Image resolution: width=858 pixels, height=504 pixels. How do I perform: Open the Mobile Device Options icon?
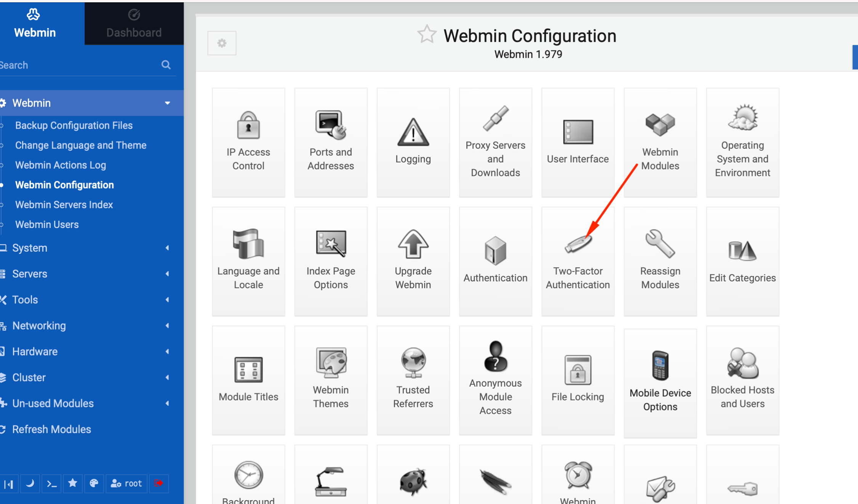point(660,365)
